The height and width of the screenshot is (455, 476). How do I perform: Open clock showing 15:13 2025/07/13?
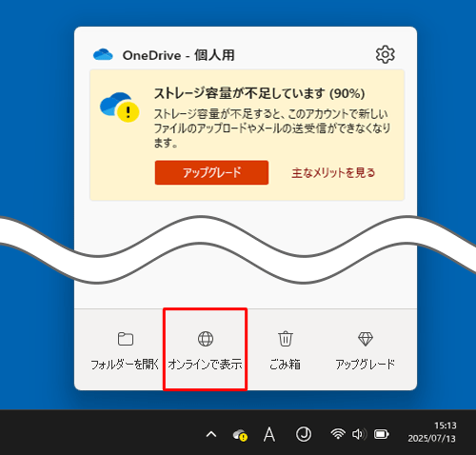pos(431,432)
